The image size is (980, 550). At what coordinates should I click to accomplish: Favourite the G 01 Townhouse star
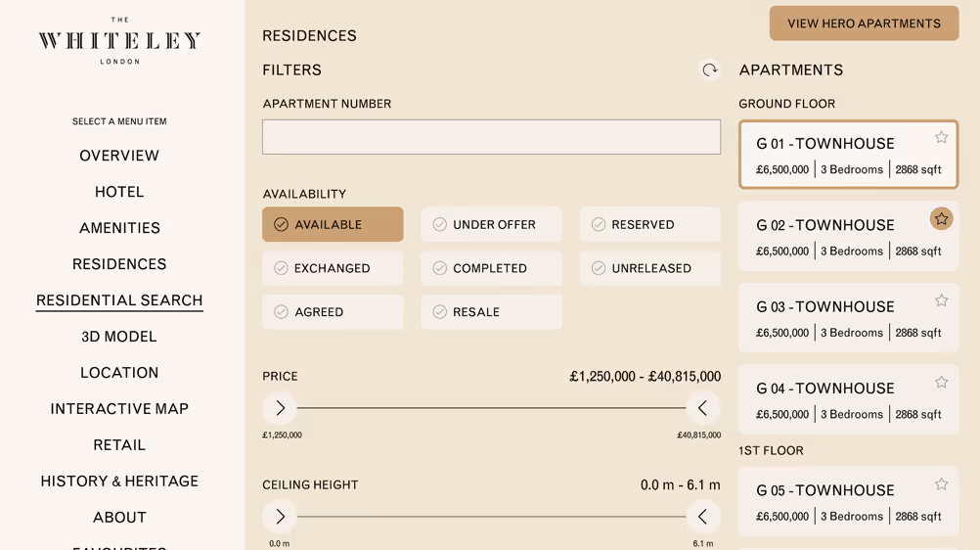941,138
